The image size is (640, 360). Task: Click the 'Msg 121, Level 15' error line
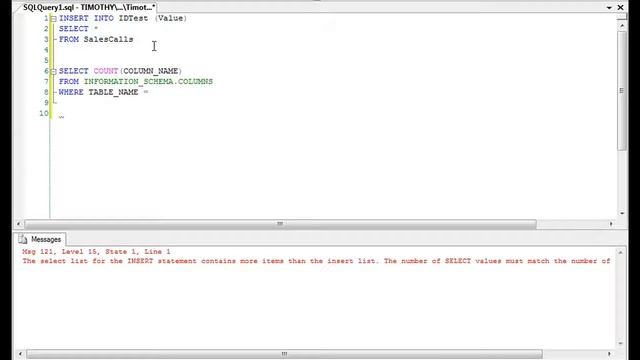pyautogui.click(x=96, y=252)
